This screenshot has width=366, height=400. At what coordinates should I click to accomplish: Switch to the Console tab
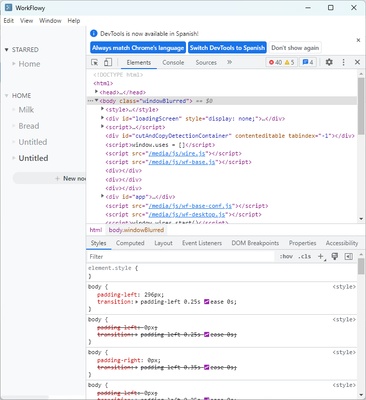173,62
